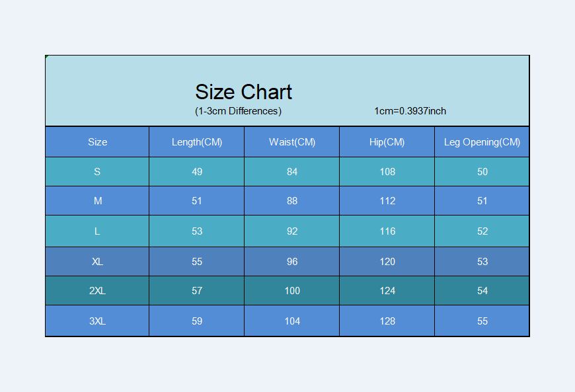
Task: Click hip value 116 in L row
Action: 387,231
